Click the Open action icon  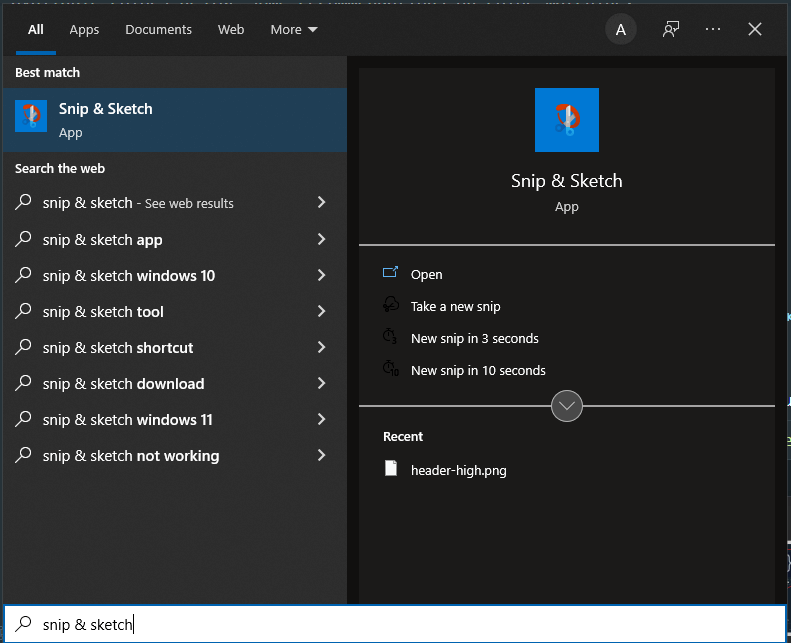tap(390, 273)
